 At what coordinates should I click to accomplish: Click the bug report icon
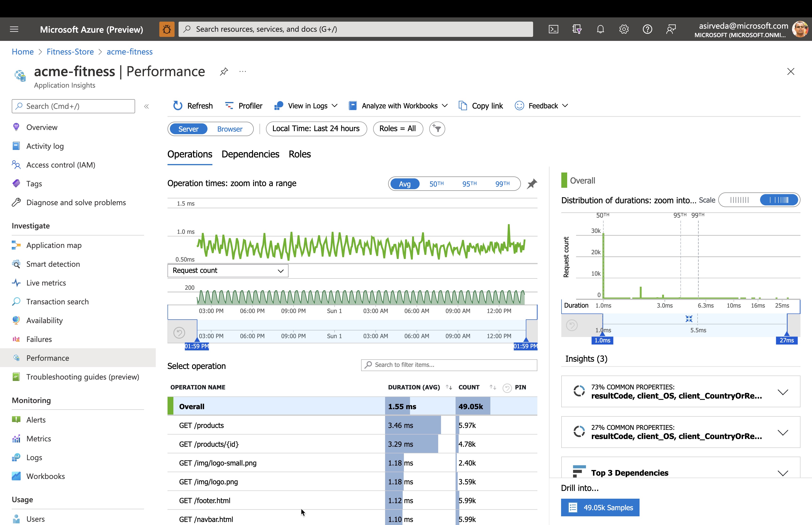(167, 29)
